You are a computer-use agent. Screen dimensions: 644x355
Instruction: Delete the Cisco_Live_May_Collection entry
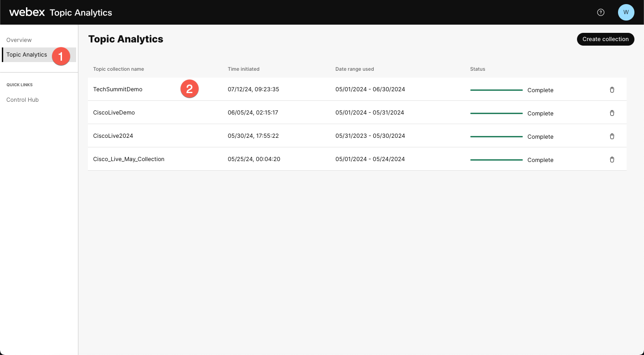pos(612,159)
